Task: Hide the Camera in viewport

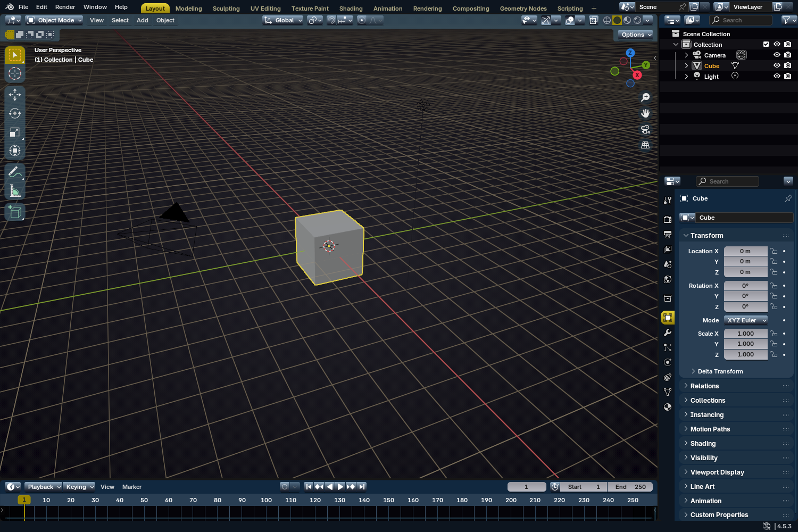Action: pos(777,55)
